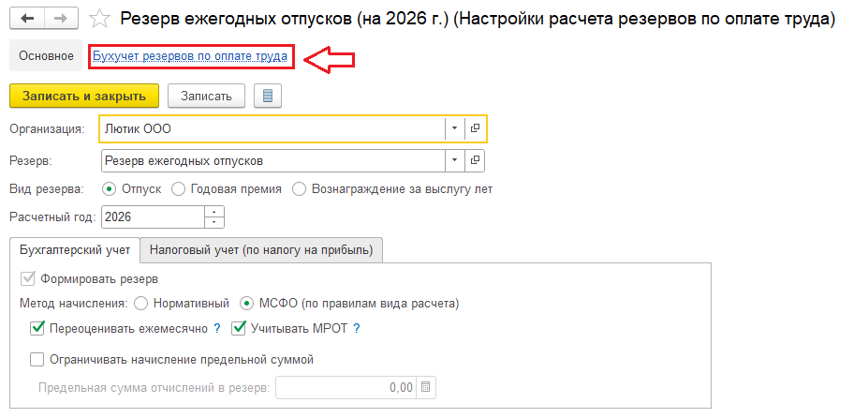This screenshot has width=868, height=418.
Task: Follow the Бухучет резервов по оплате труда link
Action: (189, 56)
